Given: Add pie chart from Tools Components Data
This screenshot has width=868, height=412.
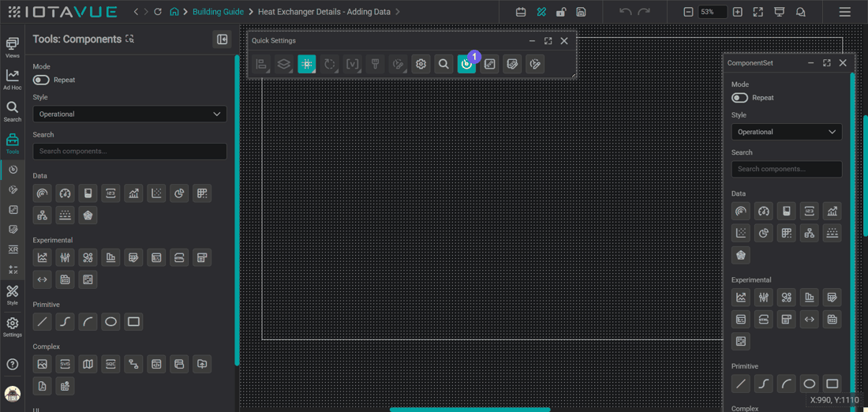Looking at the screenshot, I should [179, 193].
